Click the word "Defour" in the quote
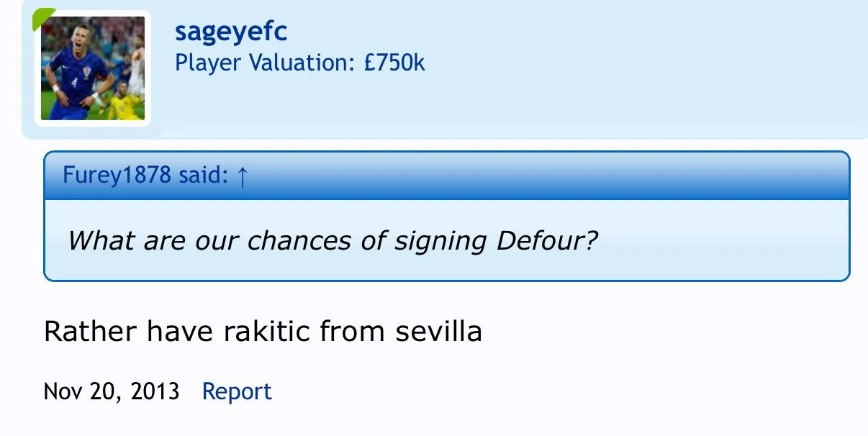This screenshot has height=436, width=868. point(547,240)
